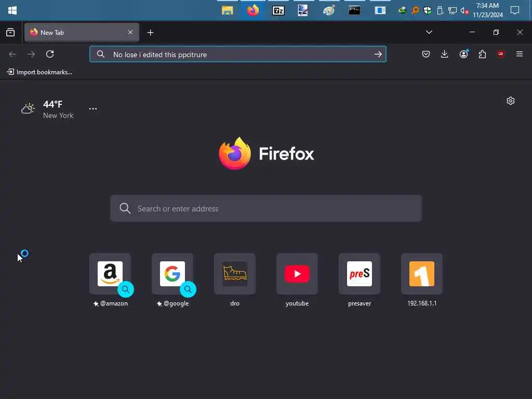Open the paint palette taskbar app
The image size is (532, 399).
[x=329, y=10]
